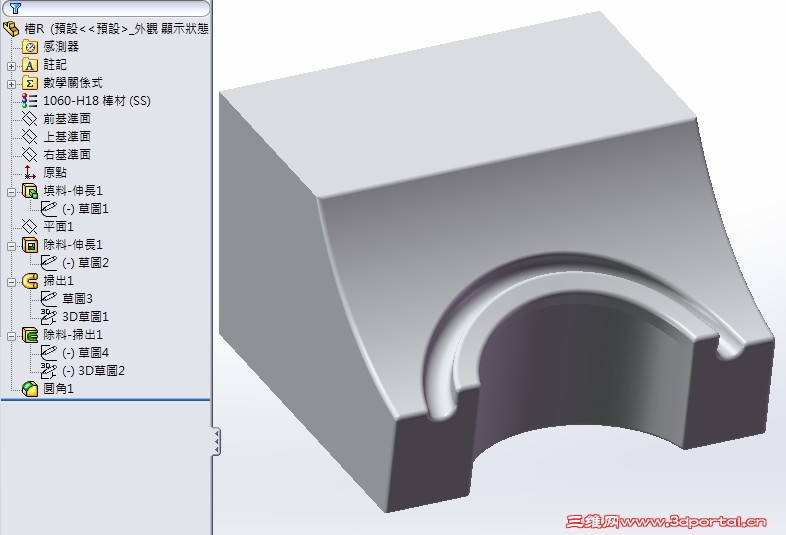Expand the 註記 annotations node
This screenshot has width=786, height=535.
(x=11, y=66)
